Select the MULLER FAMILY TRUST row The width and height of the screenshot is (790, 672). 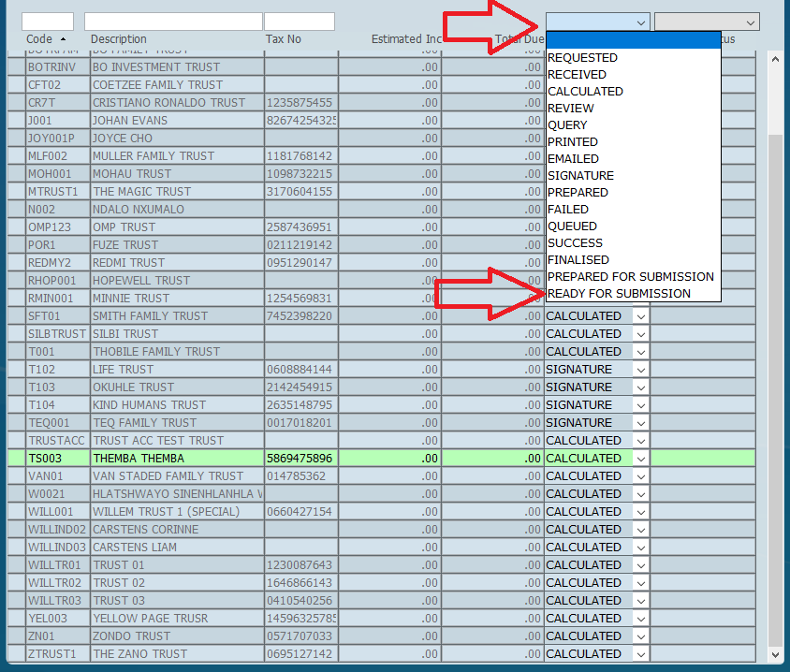(x=153, y=156)
